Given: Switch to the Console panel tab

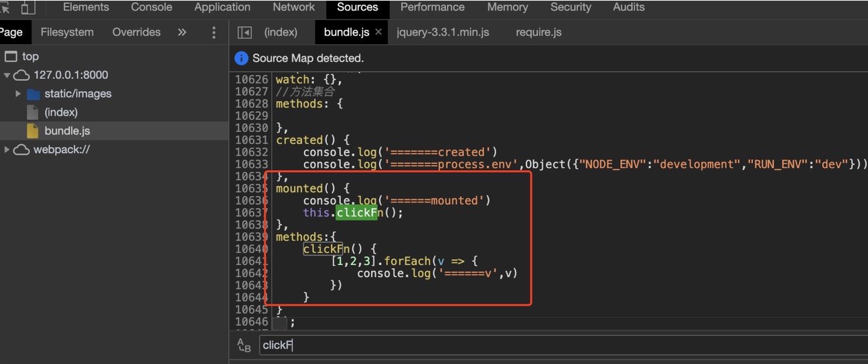Looking at the screenshot, I should (x=151, y=7).
